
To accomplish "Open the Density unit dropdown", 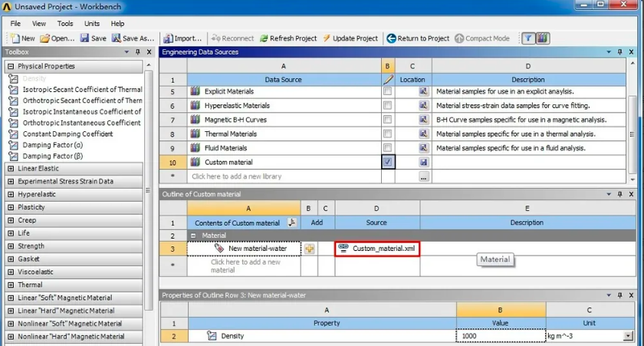I will click(628, 336).
